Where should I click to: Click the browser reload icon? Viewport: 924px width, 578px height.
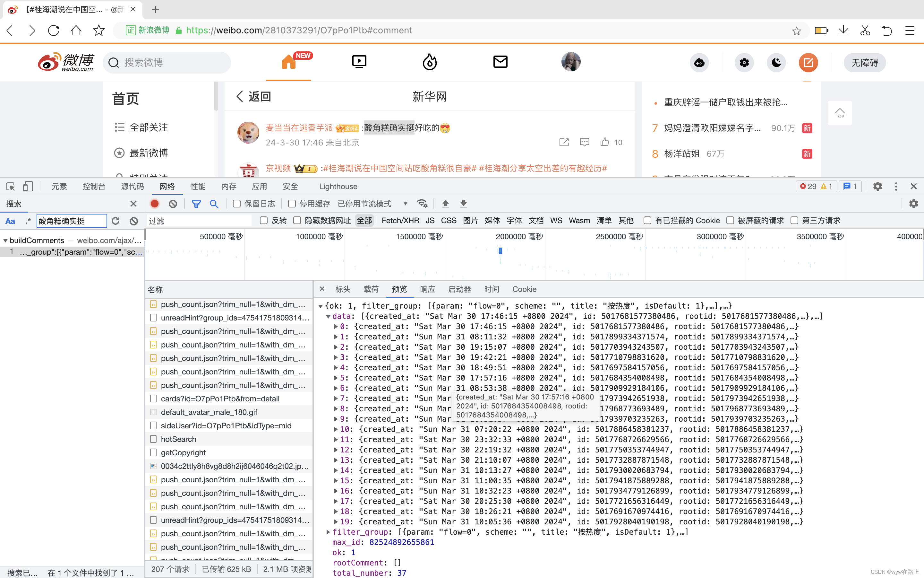coord(54,30)
